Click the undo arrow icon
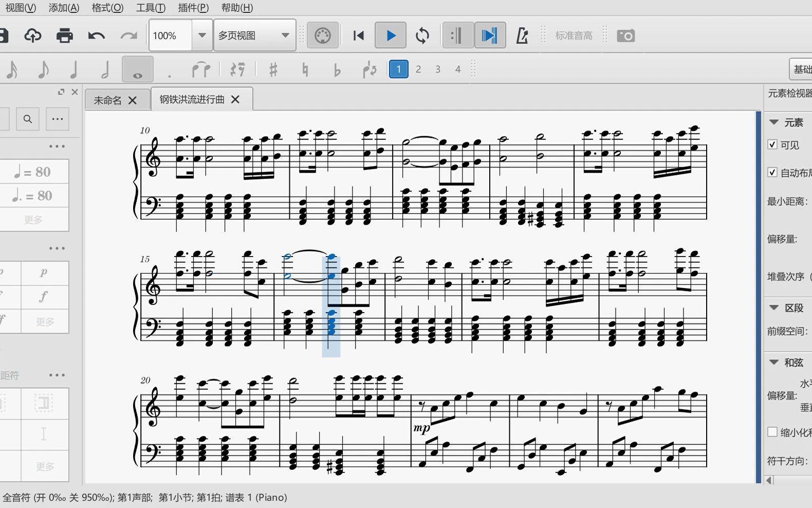This screenshot has width=812, height=508. point(96,35)
